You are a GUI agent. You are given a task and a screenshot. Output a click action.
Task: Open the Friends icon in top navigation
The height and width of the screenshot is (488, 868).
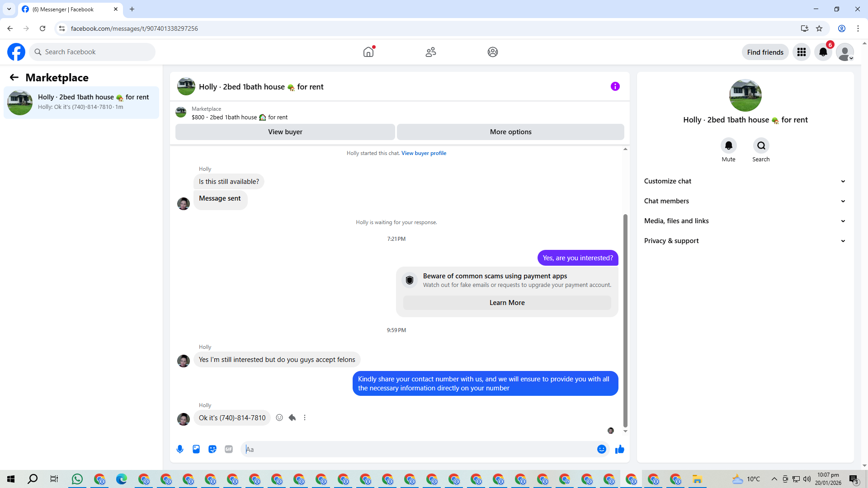click(x=431, y=52)
